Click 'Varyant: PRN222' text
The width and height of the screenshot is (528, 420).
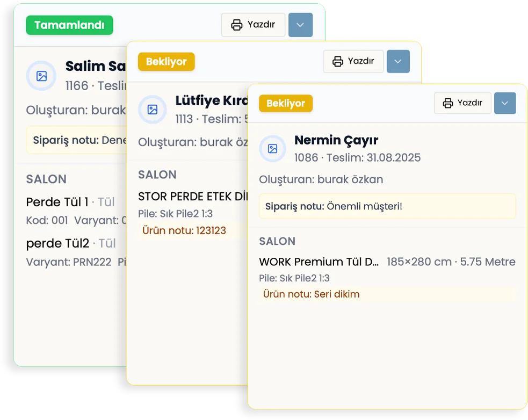pos(69,262)
